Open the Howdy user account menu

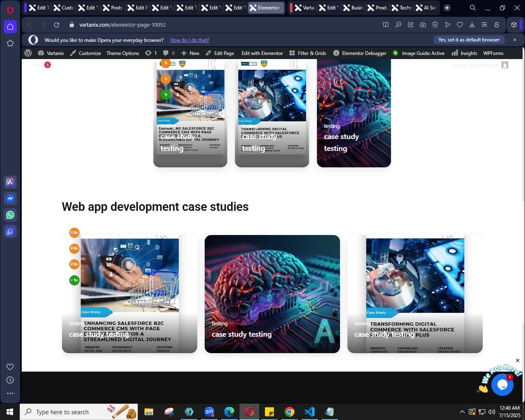click(x=479, y=65)
